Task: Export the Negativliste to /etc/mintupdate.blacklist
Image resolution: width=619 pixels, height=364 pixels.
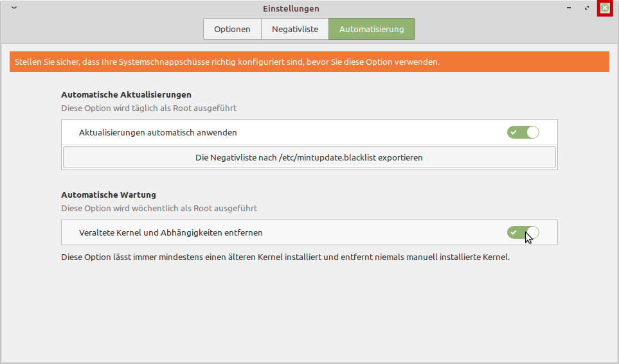Action: [x=309, y=157]
